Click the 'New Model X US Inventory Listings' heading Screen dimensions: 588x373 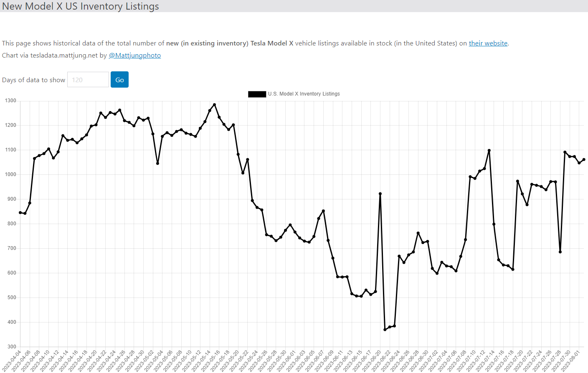pos(81,6)
